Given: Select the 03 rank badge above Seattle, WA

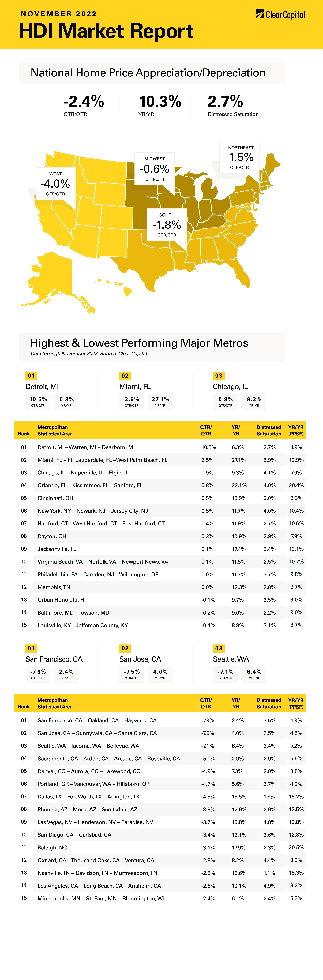Looking at the screenshot, I should pyautogui.click(x=219, y=648).
